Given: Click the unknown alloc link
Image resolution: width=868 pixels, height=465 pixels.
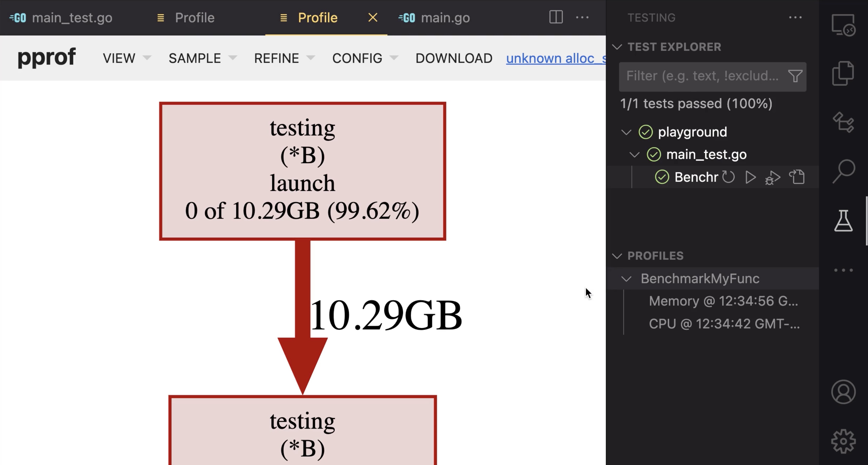Looking at the screenshot, I should [556, 58].
